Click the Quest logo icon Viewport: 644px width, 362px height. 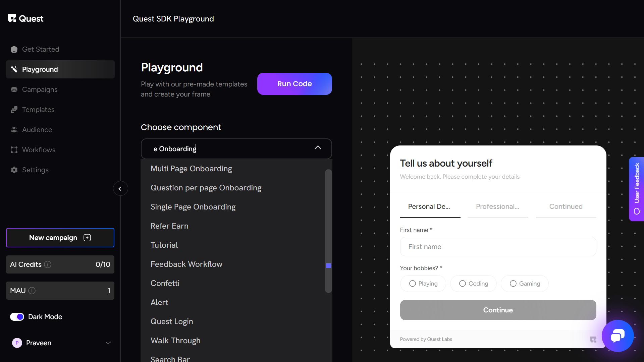12,18
